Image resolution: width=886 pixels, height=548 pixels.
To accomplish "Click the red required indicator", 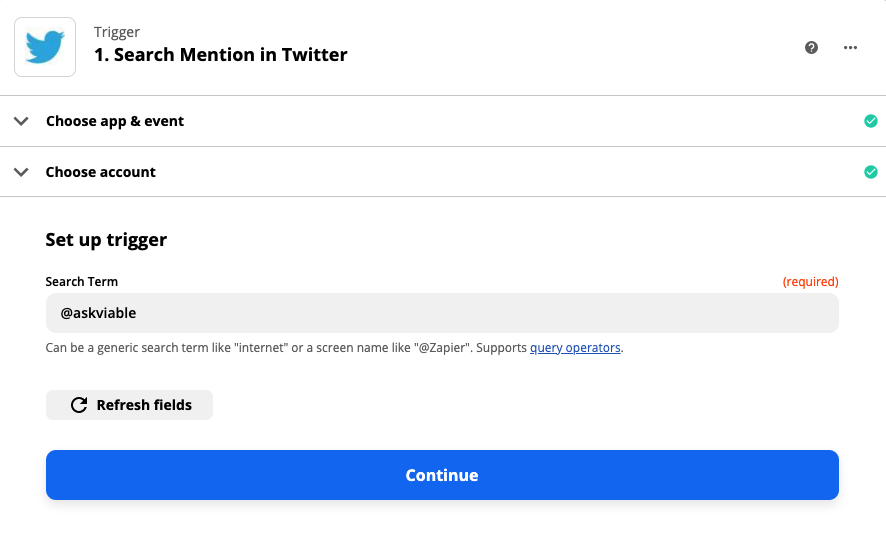I will [x=810, y=281].
